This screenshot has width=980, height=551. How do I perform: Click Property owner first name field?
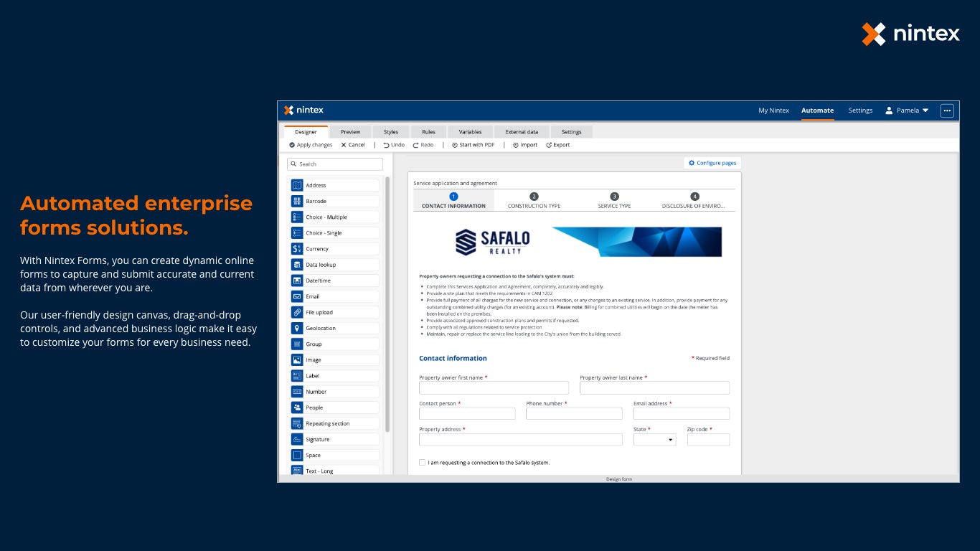pyautogui.click(x=494, y=387)
